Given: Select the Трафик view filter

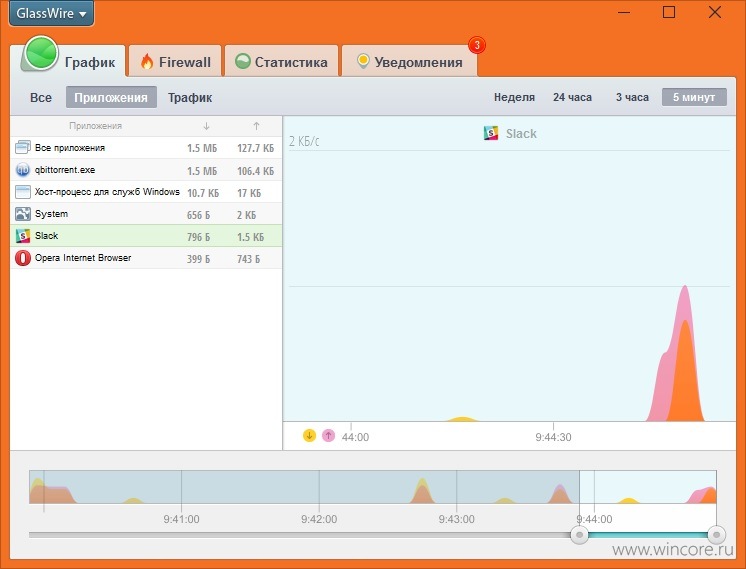Looking at the screenshot, I should [190, 98].
